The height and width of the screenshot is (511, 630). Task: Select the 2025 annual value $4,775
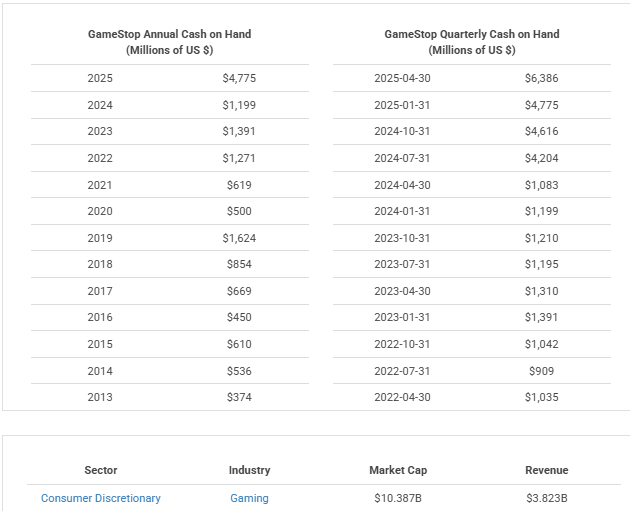(239, 78)
